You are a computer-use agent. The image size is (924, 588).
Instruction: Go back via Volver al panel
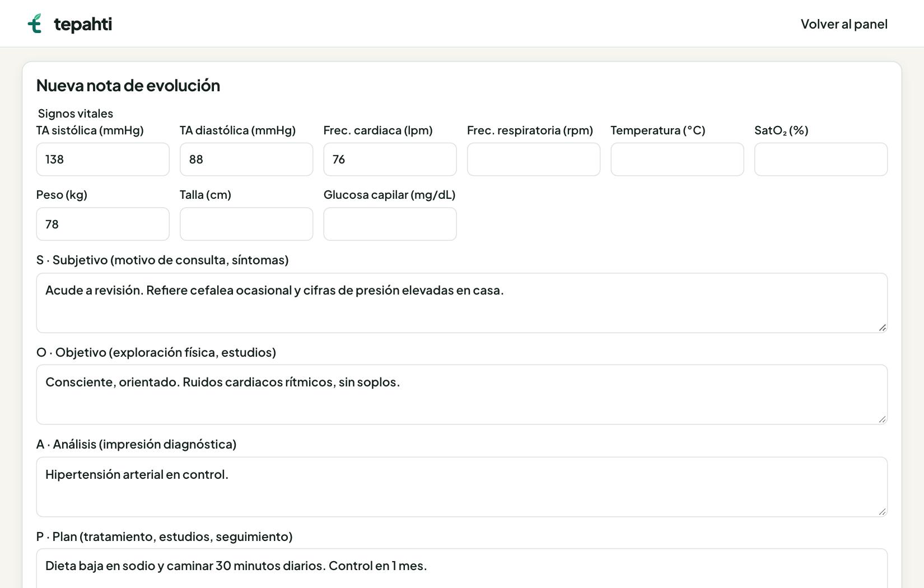pos(844,24)
